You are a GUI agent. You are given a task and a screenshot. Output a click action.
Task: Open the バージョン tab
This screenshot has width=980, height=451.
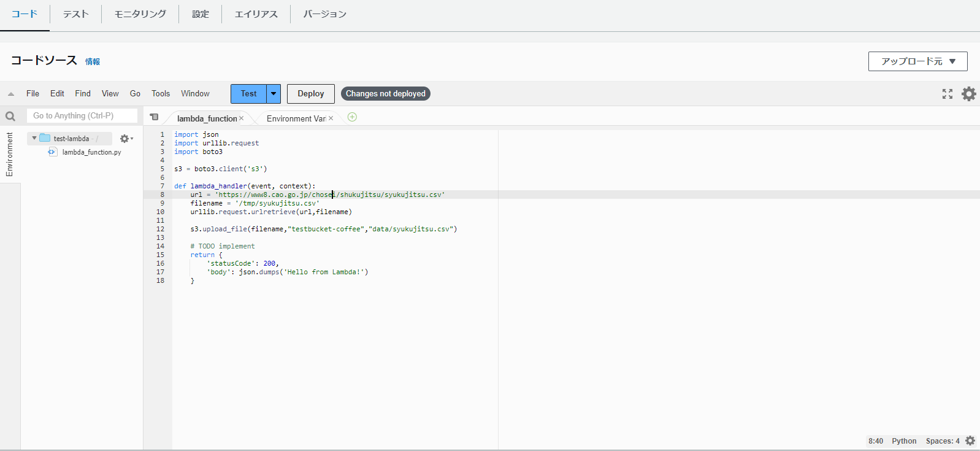click(x=325, y=14)
